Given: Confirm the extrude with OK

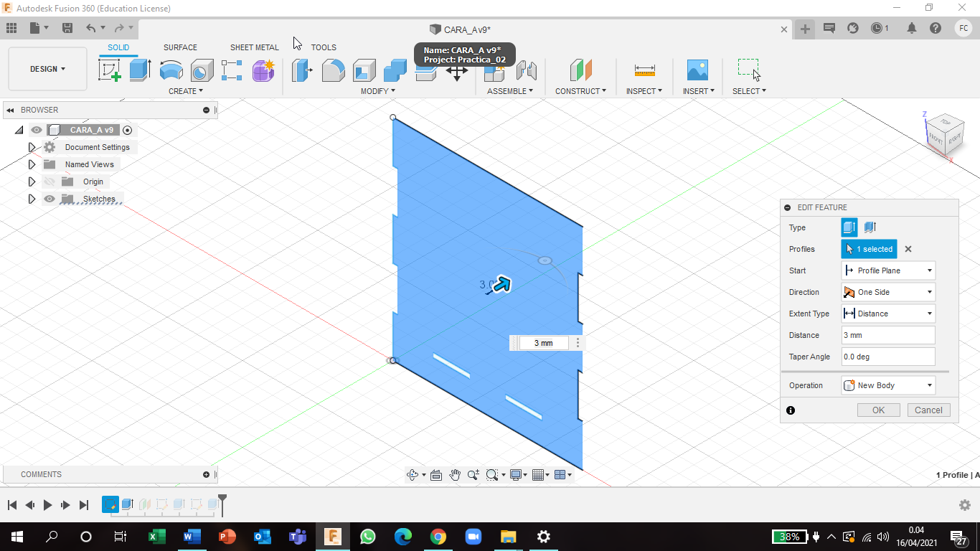Looking at the screenshot, I should coord(878,410).
